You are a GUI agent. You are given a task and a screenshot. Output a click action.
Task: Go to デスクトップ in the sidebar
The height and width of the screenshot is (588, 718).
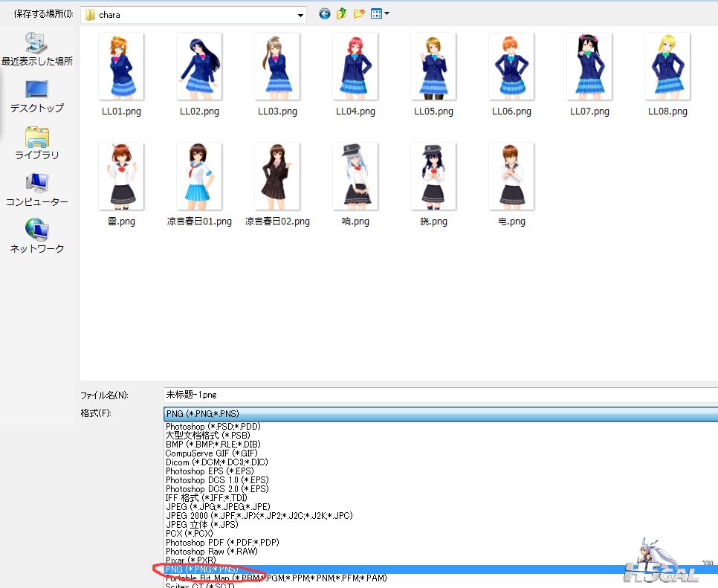pyautogui.click(x=36, y=97)
